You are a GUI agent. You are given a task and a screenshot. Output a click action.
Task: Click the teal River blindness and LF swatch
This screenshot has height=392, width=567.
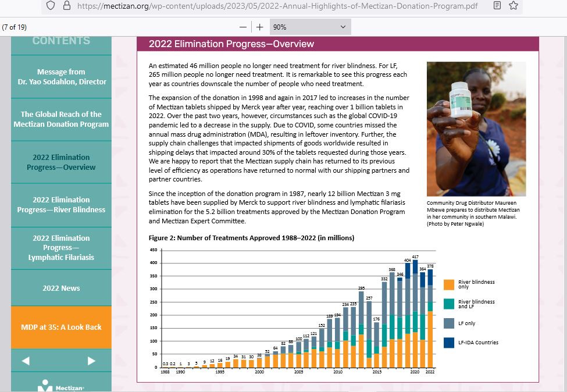point(449,304)
